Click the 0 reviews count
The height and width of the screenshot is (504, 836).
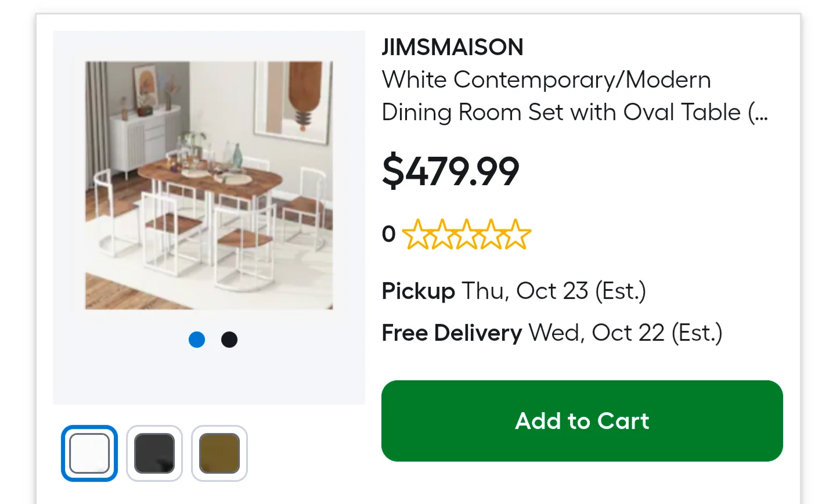pos(389,234)
